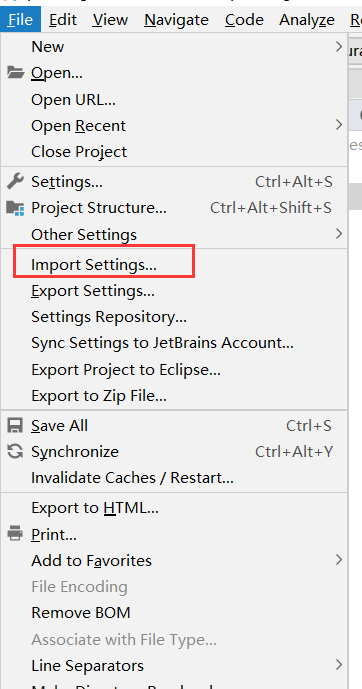Open the Edit menu

pyautogui.click(x=63, y=20)
